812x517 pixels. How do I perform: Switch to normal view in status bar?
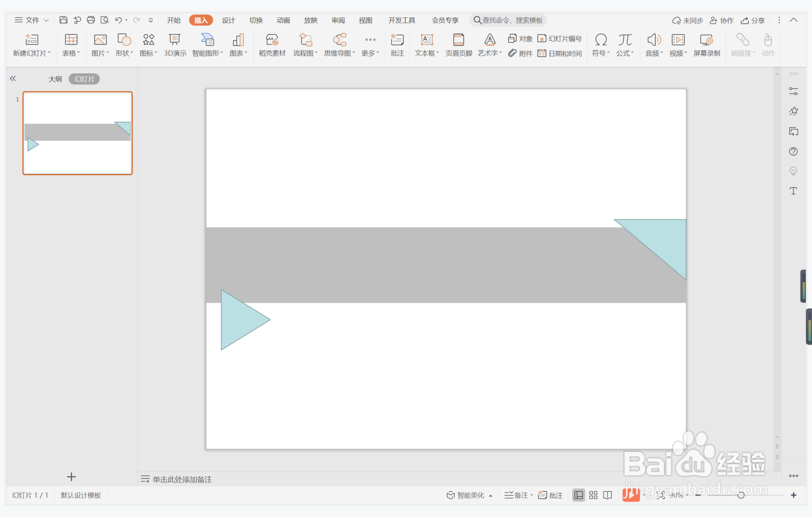[x=578, y=495]
